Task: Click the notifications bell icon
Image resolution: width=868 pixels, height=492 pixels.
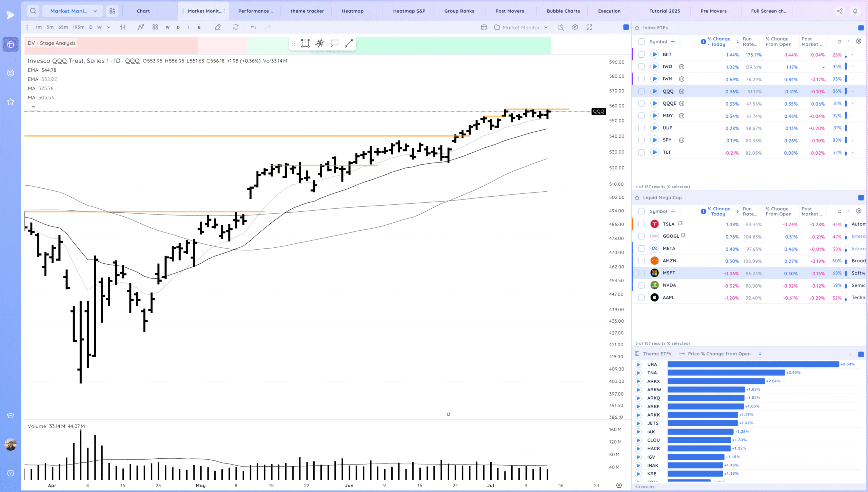Action: [x=855, y=11]
